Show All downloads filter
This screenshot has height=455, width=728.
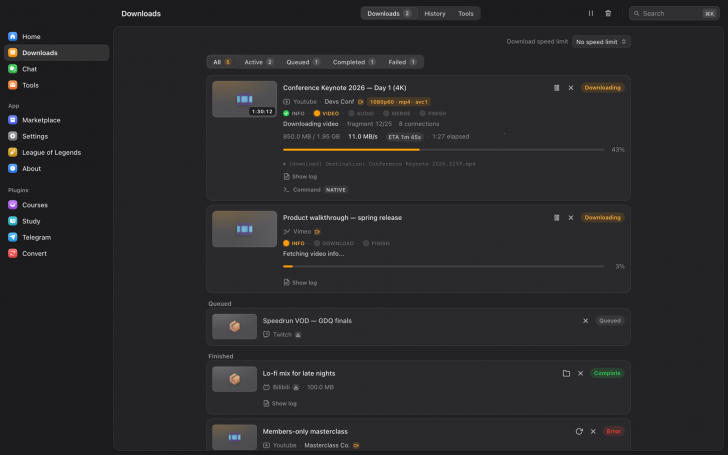(x=222, y=62)
